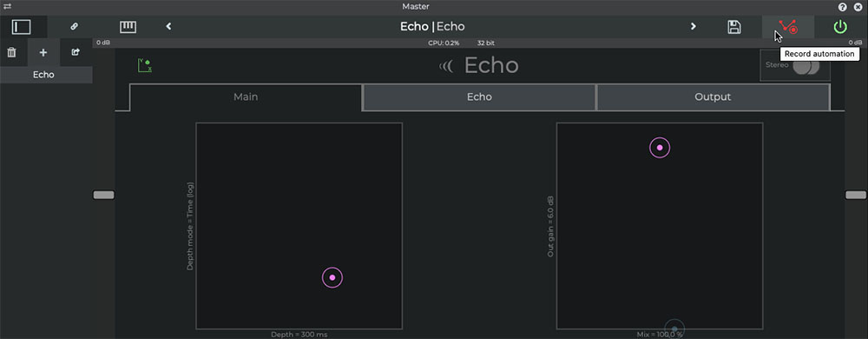This screenshot has height=339, width=868.
Task: Toggle the sidebar panel layout icon
Action: [x=22, y=27]
